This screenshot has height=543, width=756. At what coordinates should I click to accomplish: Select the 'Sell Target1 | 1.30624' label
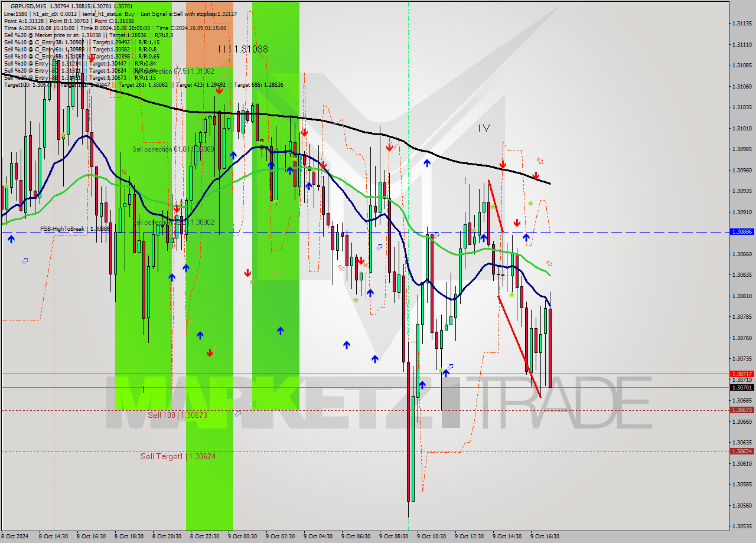(x=178, y=456)
